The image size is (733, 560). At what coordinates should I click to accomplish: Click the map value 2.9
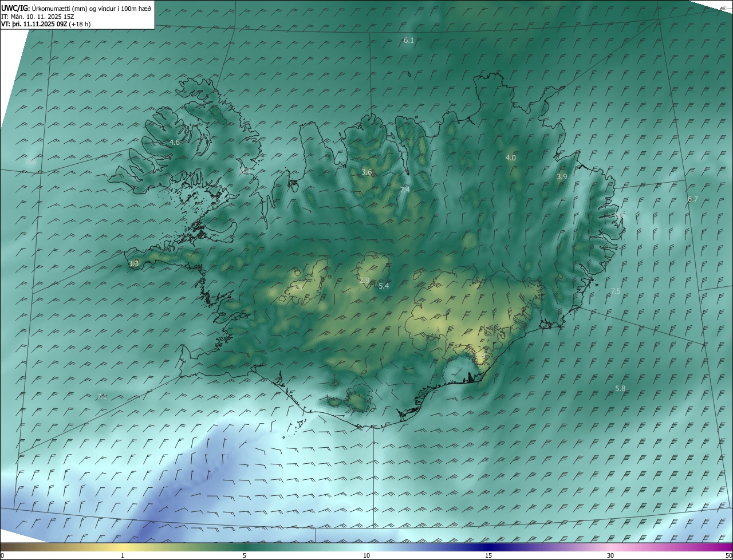pos(365,280)
